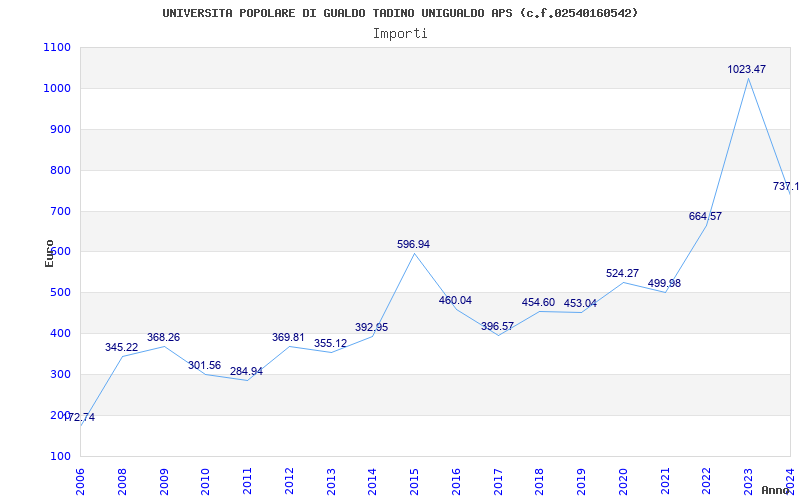The image size is (800, 500).
Task: Select the 392.95 data label
Action: (371, 328)
